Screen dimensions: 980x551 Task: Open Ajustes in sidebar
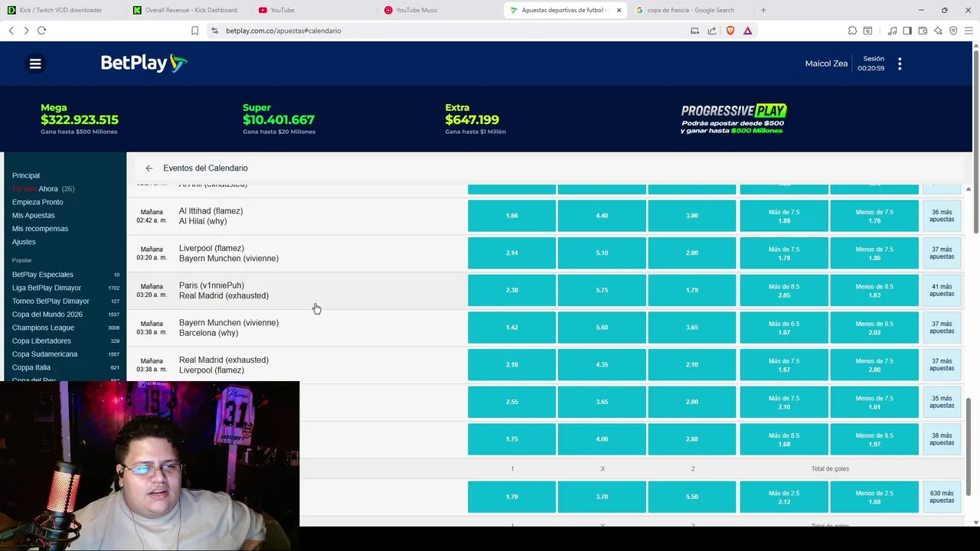(24, 242)
